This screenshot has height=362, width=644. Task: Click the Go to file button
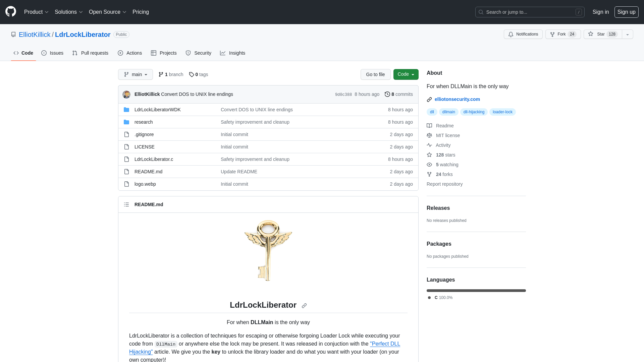[x=375, y=74]
